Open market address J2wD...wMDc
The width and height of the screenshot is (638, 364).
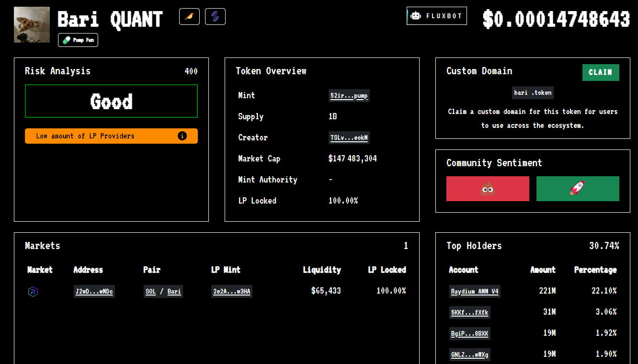pos(94,292)
